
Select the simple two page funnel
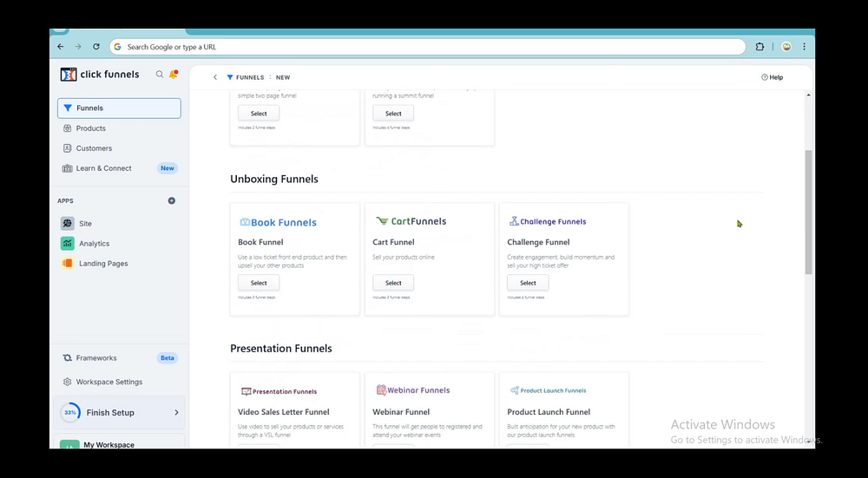pos(259,114)
